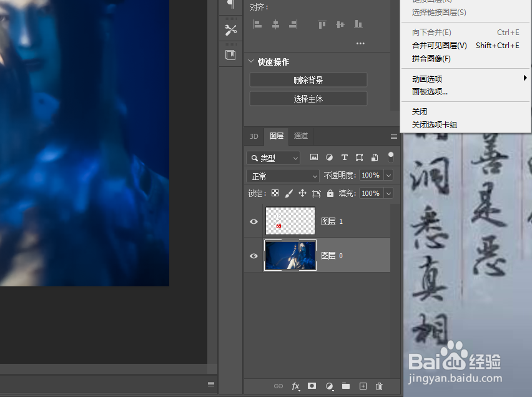This screenshot has height=397, width=532.
Task: Choose 面板选项... from menu
Action: pos(466,92)
